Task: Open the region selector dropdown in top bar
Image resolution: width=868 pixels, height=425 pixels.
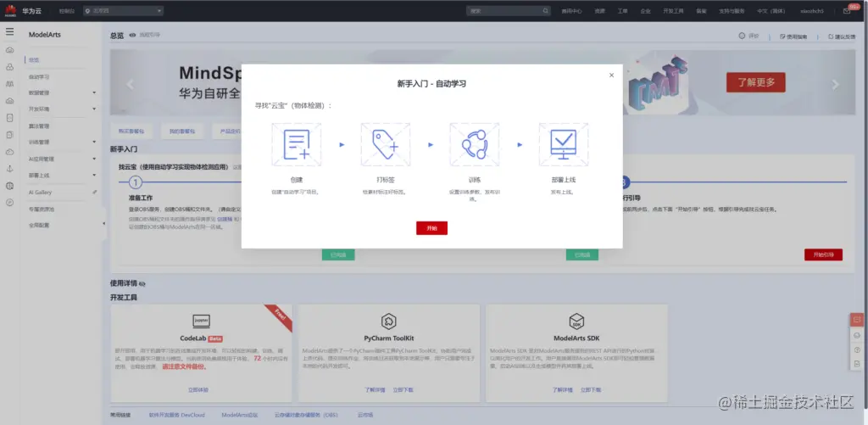Action: (x=124, y=10)
